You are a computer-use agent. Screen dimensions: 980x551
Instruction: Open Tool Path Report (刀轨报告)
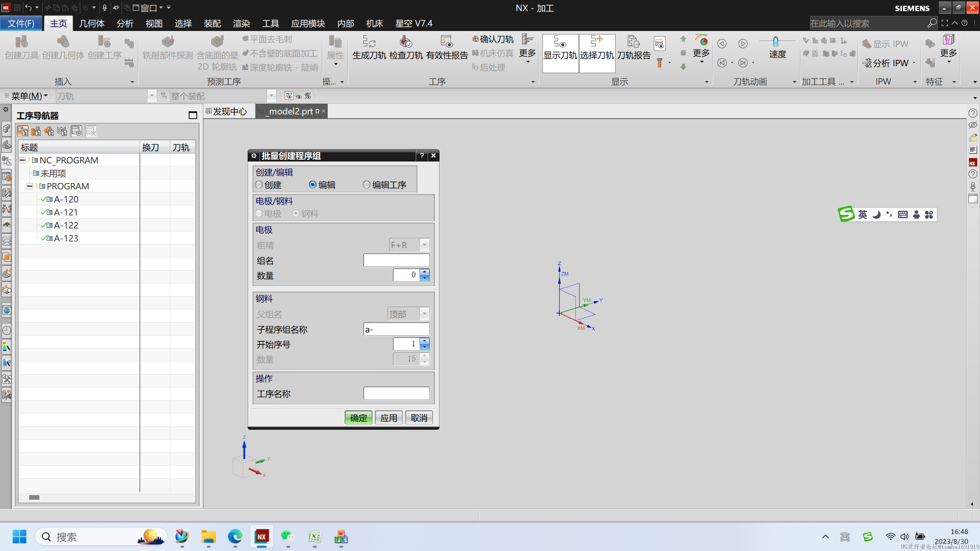(634, 48)
